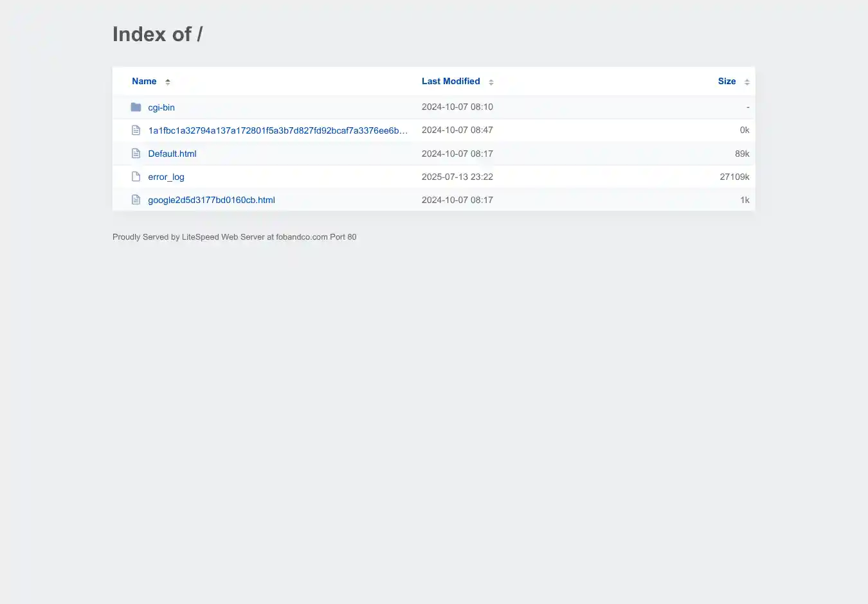The height and width of the screenshot is (604, 868).
Task: Sort the listing by the Last Modified header
Action: (451, 82)
